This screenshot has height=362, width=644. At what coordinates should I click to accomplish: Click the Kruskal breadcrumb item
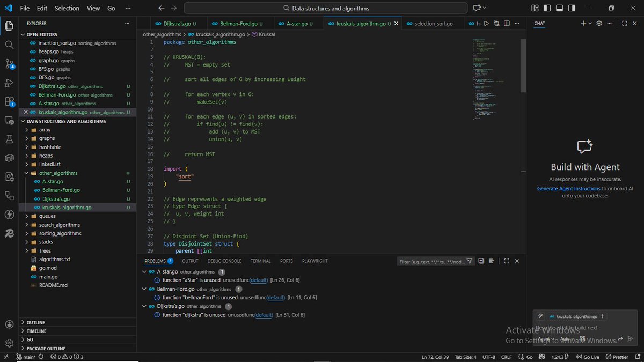point(262,34)
